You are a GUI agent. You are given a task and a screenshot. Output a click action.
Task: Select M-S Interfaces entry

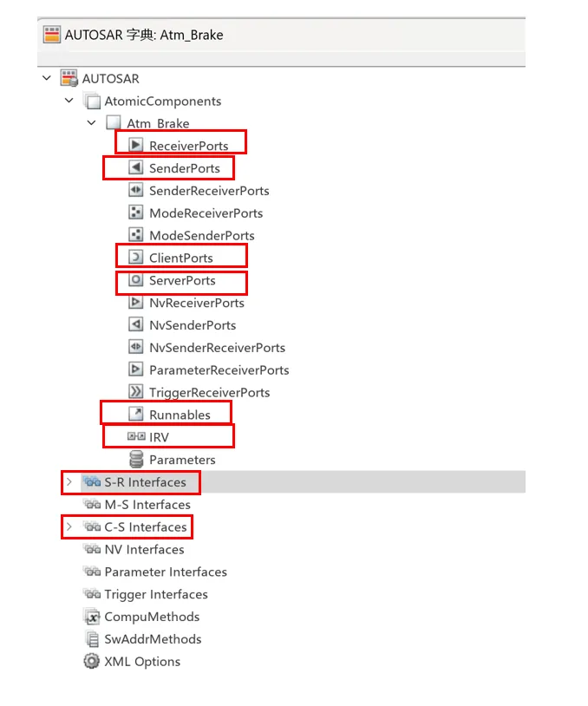tap(147, 504)
